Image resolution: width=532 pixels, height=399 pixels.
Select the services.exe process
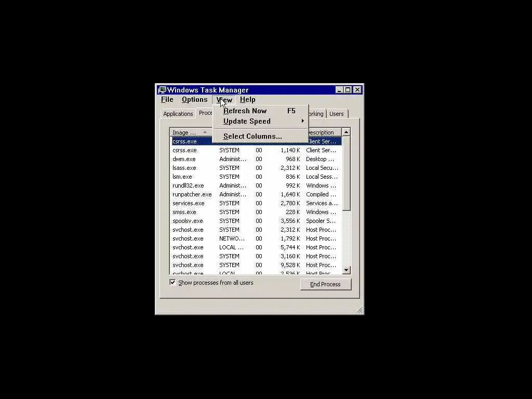(x=257, y=203)
